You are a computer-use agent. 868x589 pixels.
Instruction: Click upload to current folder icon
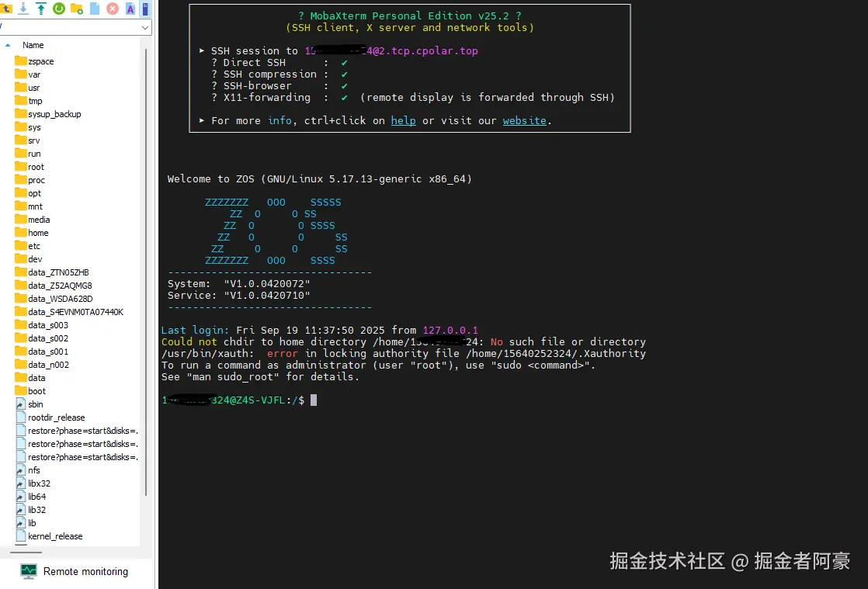[x=41, y=9]
